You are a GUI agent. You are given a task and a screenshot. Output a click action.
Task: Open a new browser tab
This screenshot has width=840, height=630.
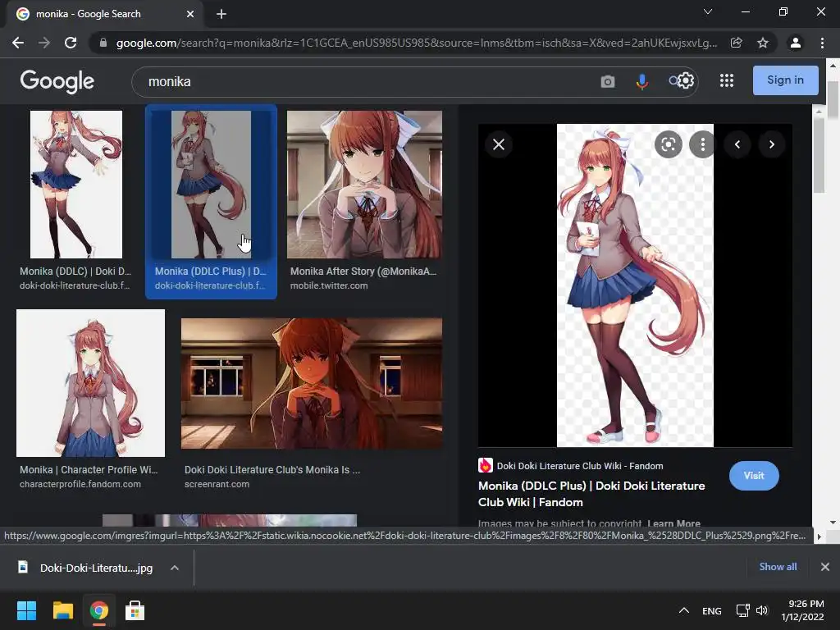pos(221,15)
